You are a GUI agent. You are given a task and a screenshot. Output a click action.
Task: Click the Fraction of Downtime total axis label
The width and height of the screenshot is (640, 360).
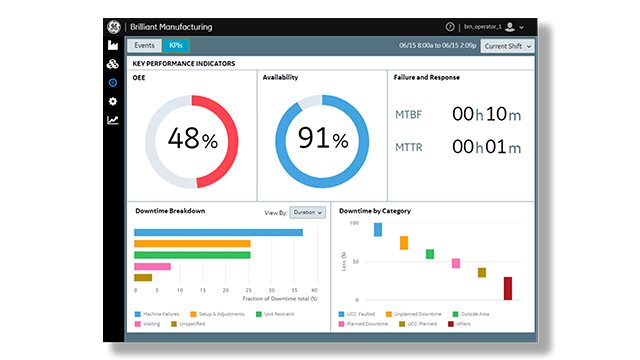pyautogui.click(x=280, y=299)
